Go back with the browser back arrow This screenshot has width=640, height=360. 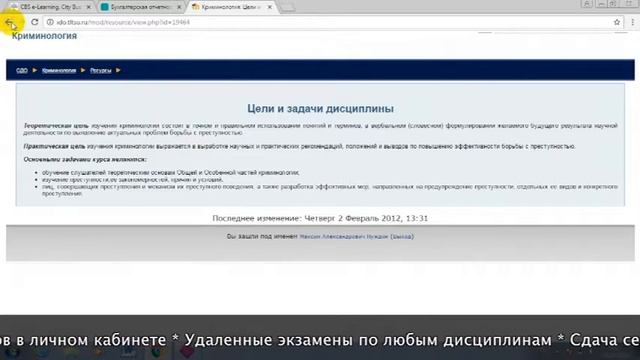point(9,22)
